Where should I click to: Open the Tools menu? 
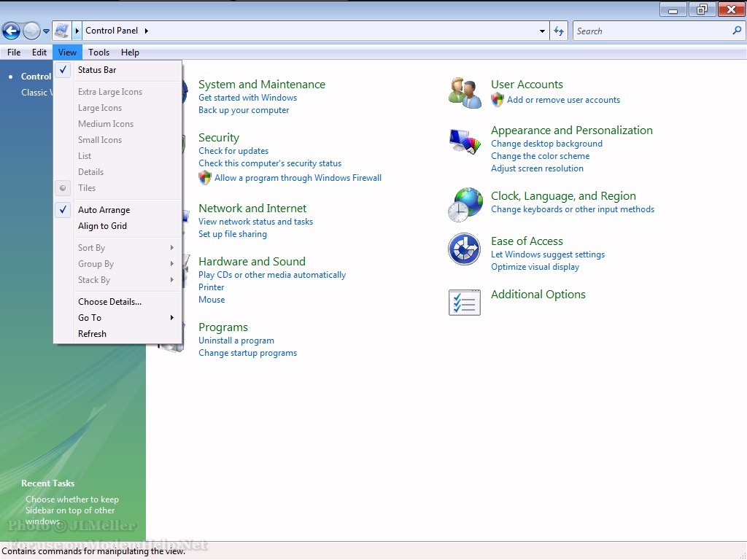tap(98, 52)
